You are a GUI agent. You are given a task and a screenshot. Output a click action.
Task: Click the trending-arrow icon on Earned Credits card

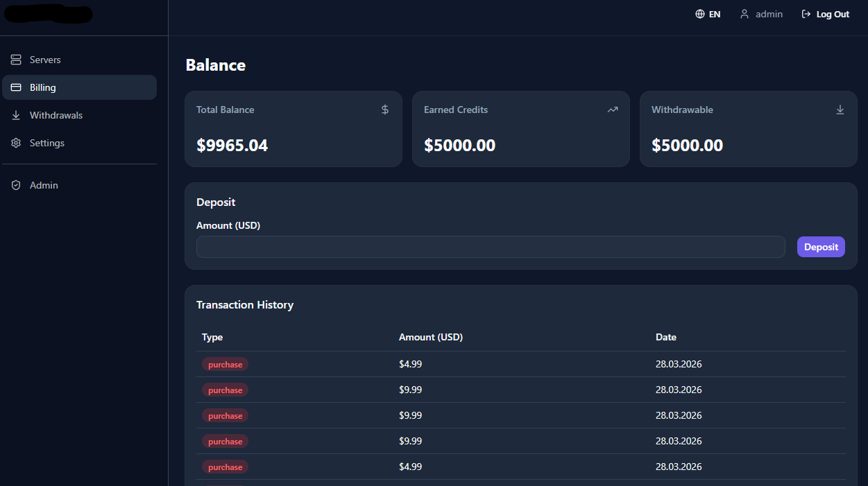click(x=612, y=110)
